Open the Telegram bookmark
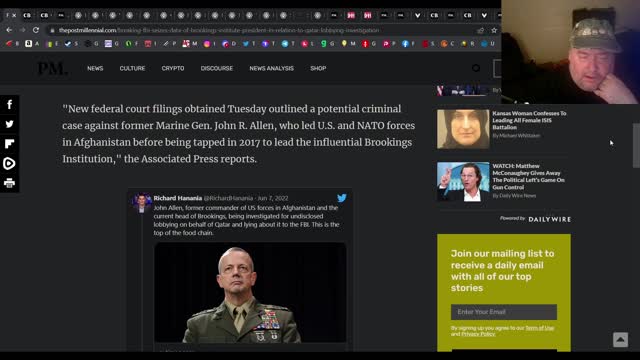 tap(288, 43)
